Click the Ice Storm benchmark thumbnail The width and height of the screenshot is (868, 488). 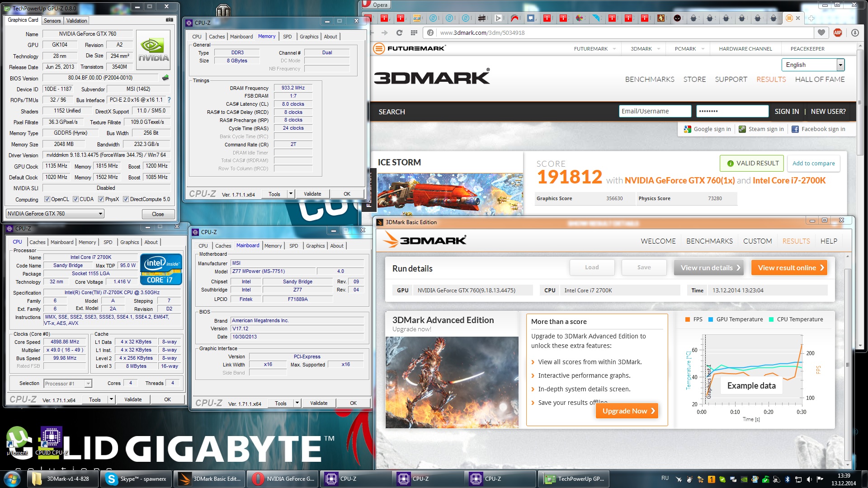click(450, 194)
